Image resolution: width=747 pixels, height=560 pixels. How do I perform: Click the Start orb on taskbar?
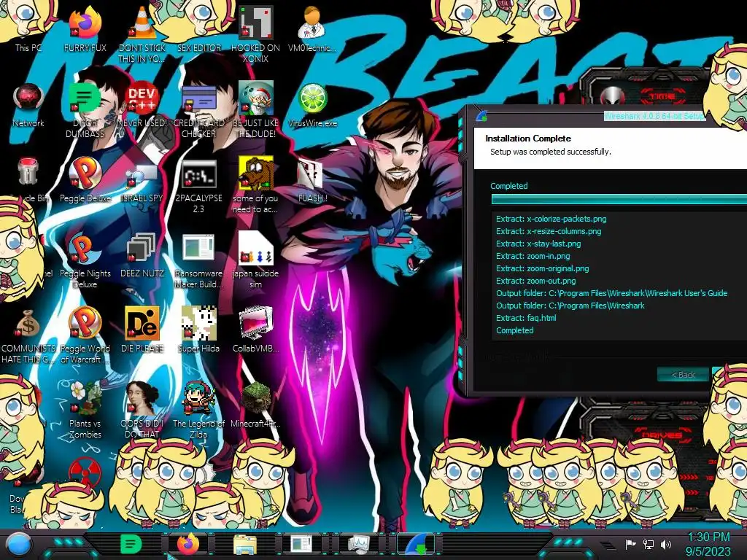[19, 545]
